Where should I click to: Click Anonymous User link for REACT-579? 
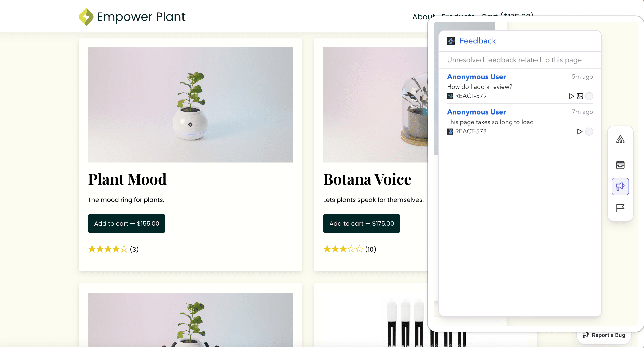pos(477,76)
